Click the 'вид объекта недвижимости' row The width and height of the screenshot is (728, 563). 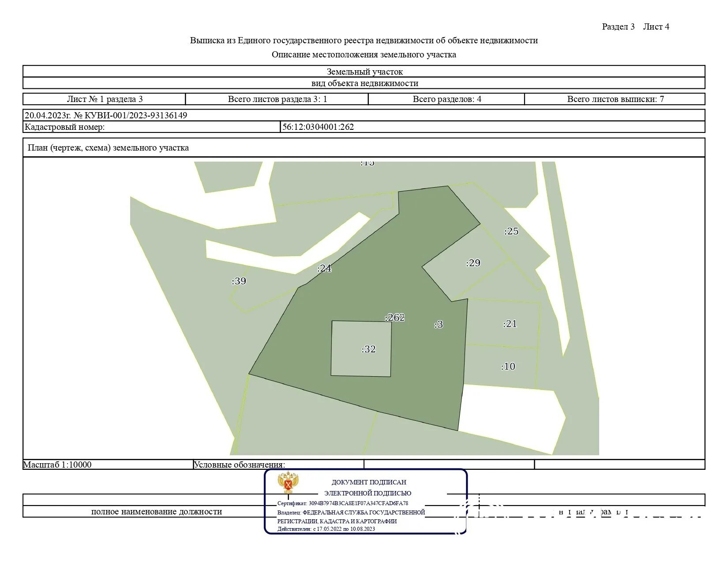[364, 83]
